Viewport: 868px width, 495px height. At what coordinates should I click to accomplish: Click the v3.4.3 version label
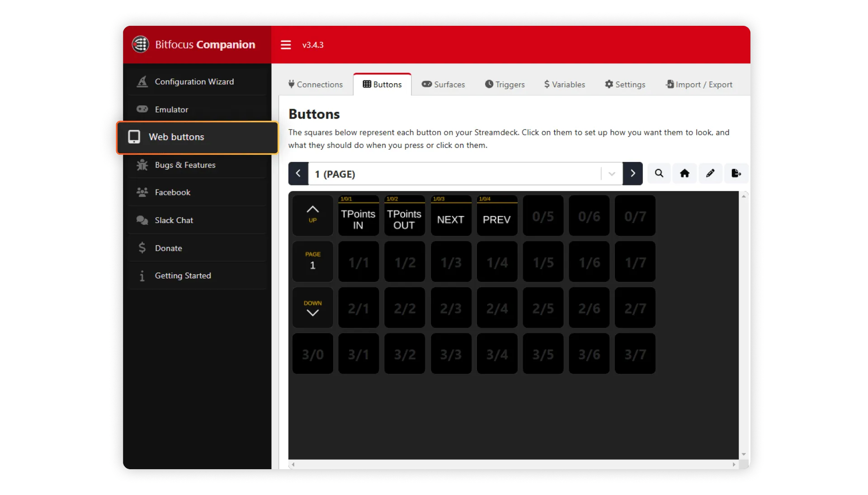click(313, 45)
